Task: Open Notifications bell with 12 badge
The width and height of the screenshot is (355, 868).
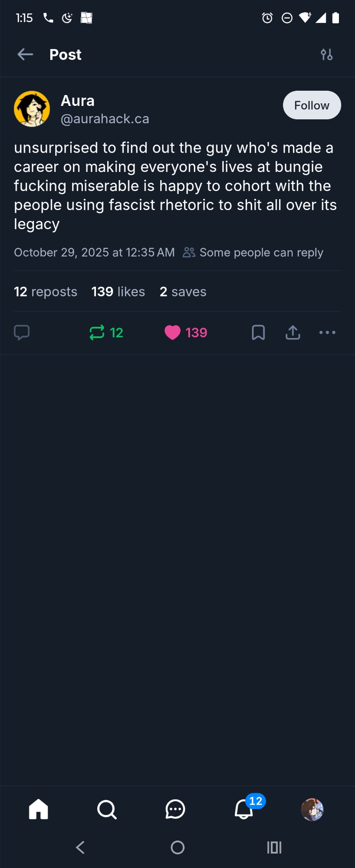Action: click(244, 809)
